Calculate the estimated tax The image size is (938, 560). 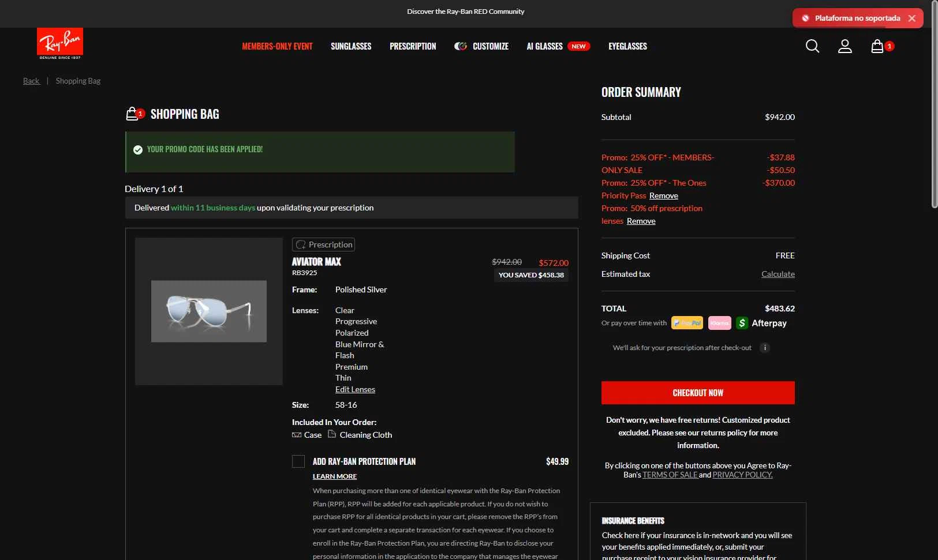778,274
